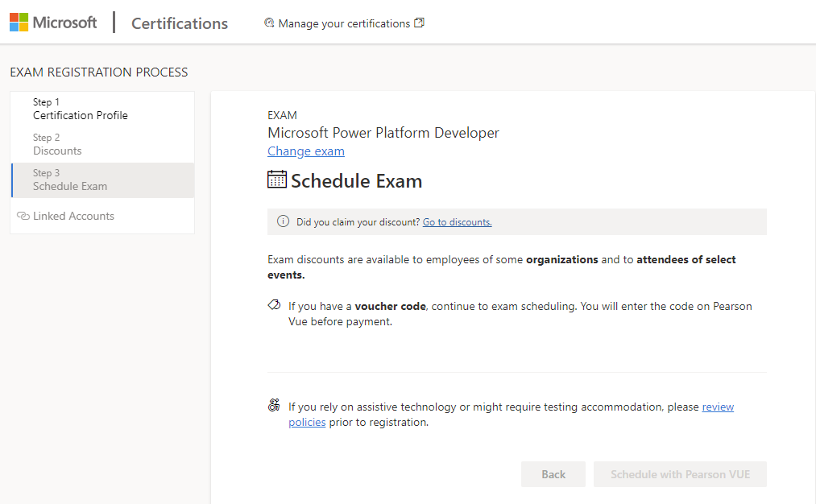The image size is (816, 504).
Task: Click the Linked Accounts chain icon
Action: pyautogui.click(x=23, y=216)
